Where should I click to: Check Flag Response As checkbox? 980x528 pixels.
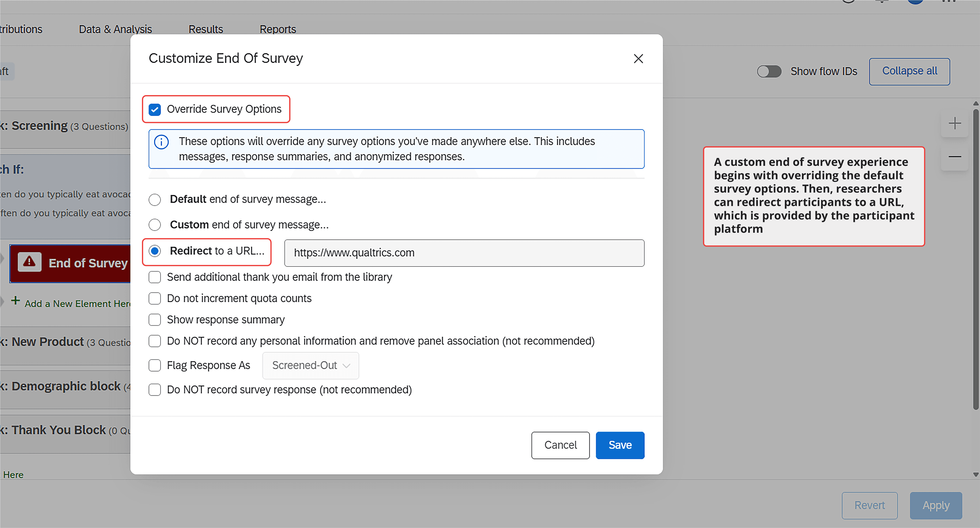[x=154, y=365]
